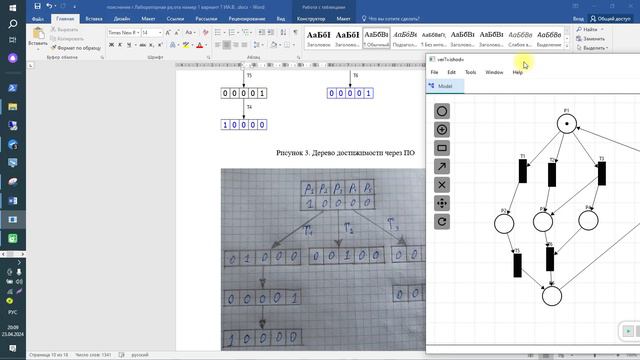640x360 pixels.
Task: Click the 'Что вы хотите сделать?' search field
Action: click(391, 19)
